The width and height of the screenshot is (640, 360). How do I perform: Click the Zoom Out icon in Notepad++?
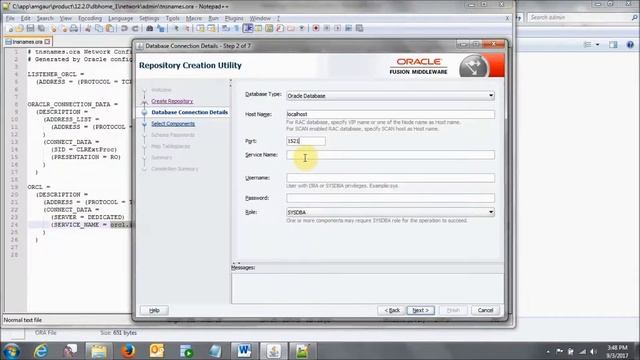coord(187,28)
